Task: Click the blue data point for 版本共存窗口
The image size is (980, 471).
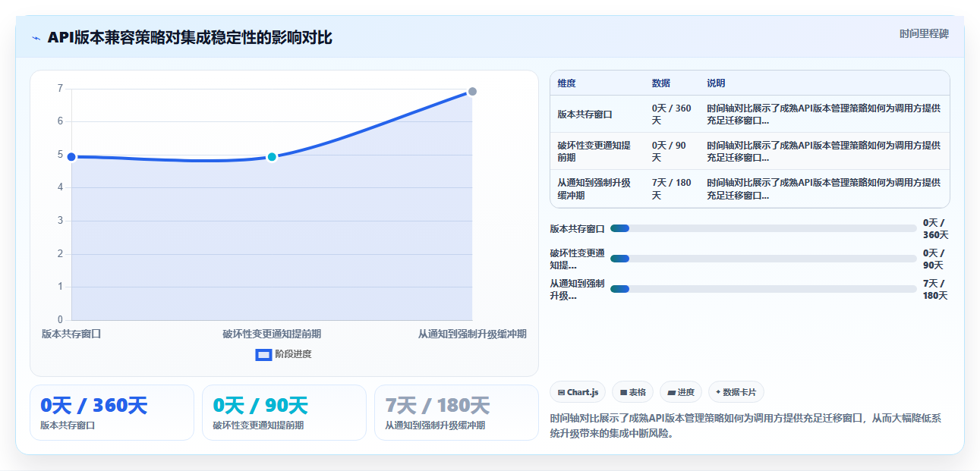Action: tap(71, 157)
